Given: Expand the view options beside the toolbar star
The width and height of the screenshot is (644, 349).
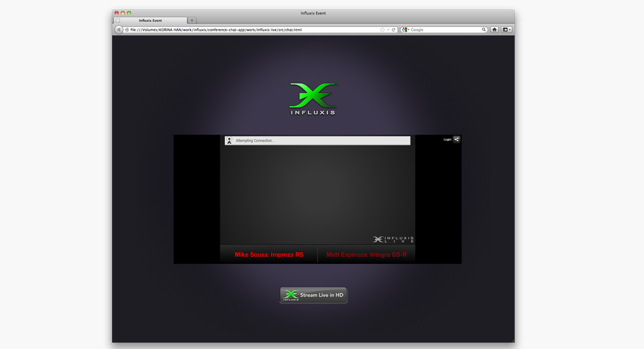Looking at the screenshot, I should point(388,30).
